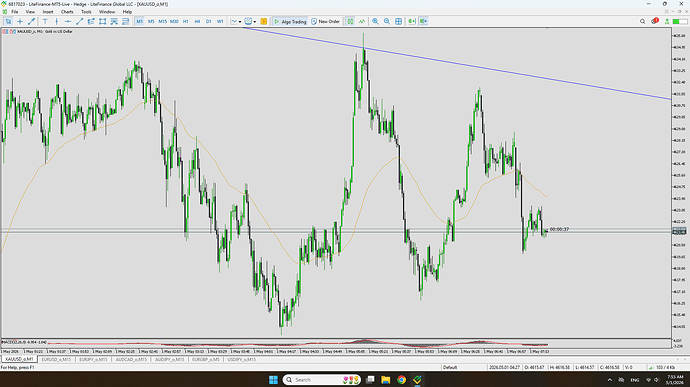Show hidden system tray icons
This screenshot has width=690, height=387.
click(x=609, y=380)
